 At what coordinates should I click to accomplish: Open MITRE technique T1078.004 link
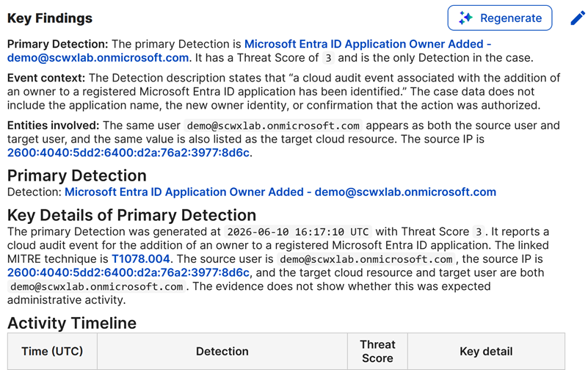click(141, 259)
